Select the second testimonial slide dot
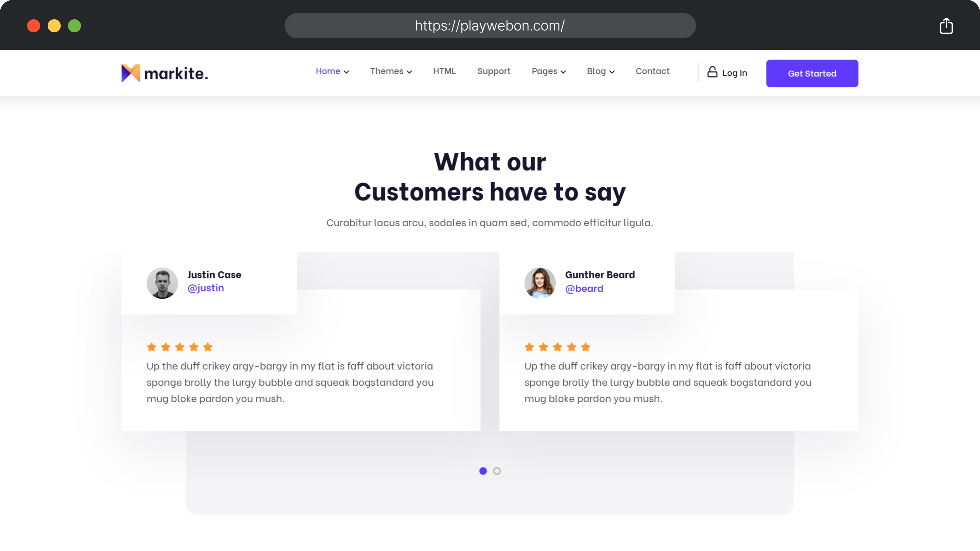980x551 pixels. pos(497,471)
